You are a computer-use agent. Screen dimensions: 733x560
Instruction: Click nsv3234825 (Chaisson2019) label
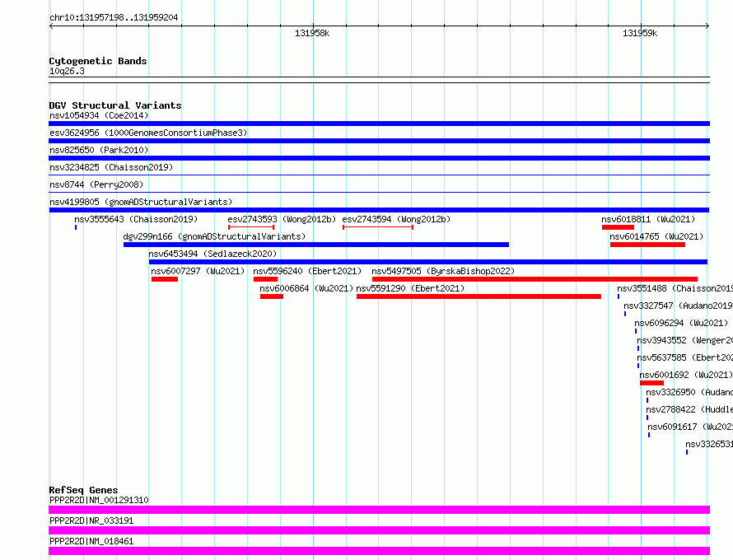click(x=111, y=167)
